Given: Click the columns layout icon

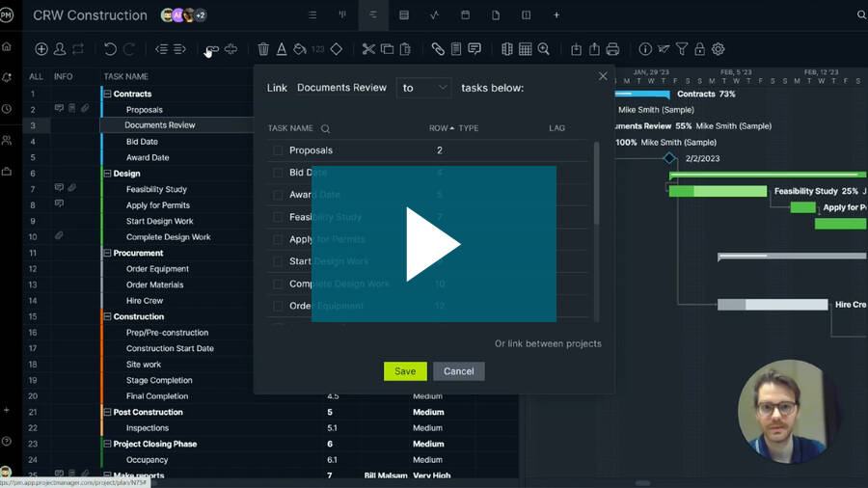Looking at the screenshot, I should point(507,49).
